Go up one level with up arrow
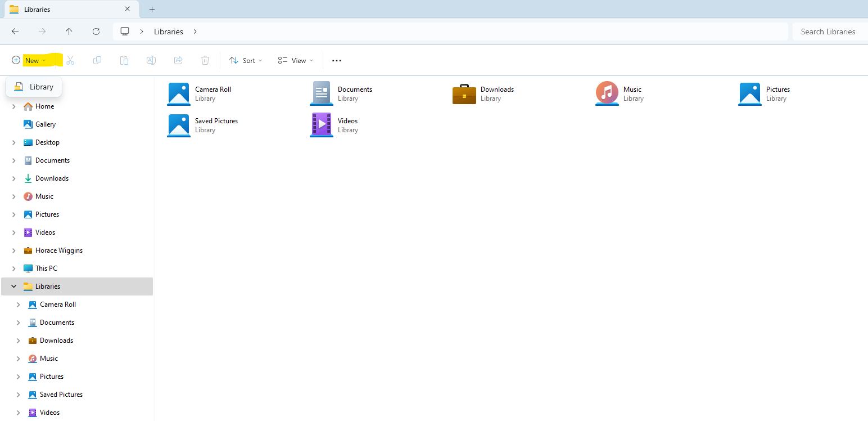 tap(69, 32)
